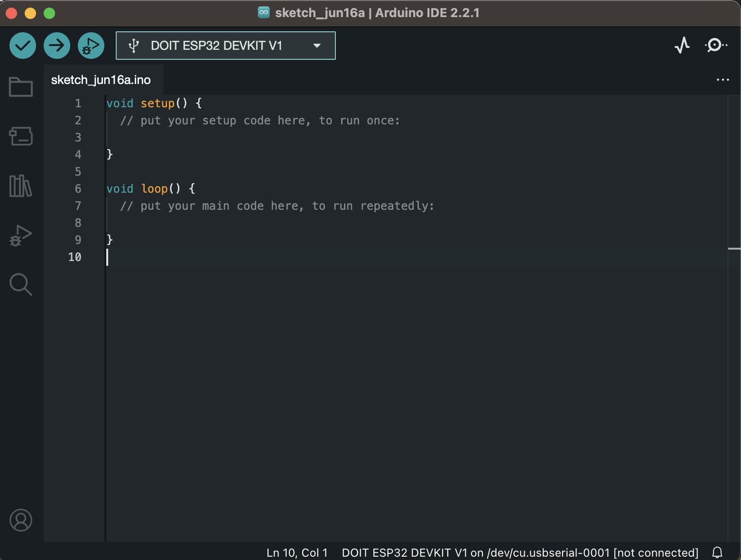Click the notifications bell in status bar

click(717, 552)
